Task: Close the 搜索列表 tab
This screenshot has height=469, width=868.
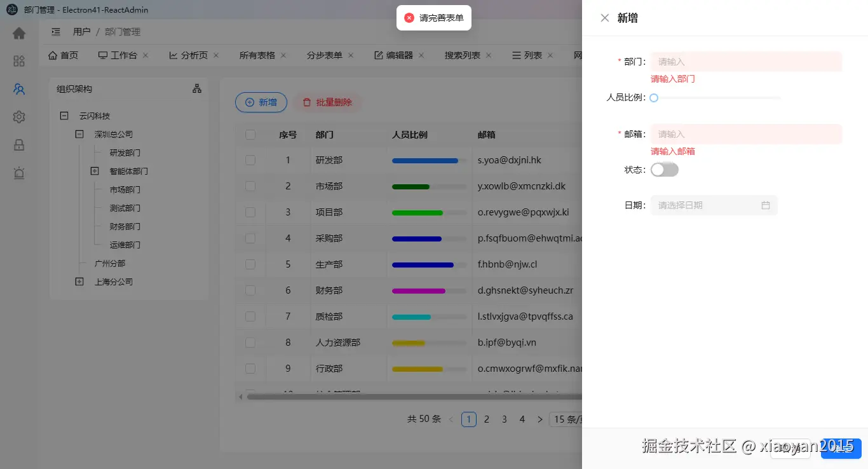Action: [x=489, y=55]
